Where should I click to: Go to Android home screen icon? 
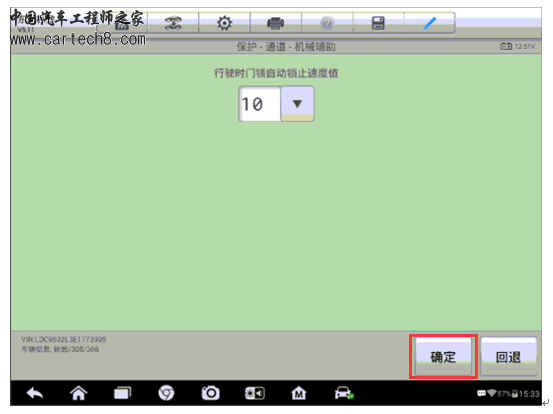click(x=78, y=393)
